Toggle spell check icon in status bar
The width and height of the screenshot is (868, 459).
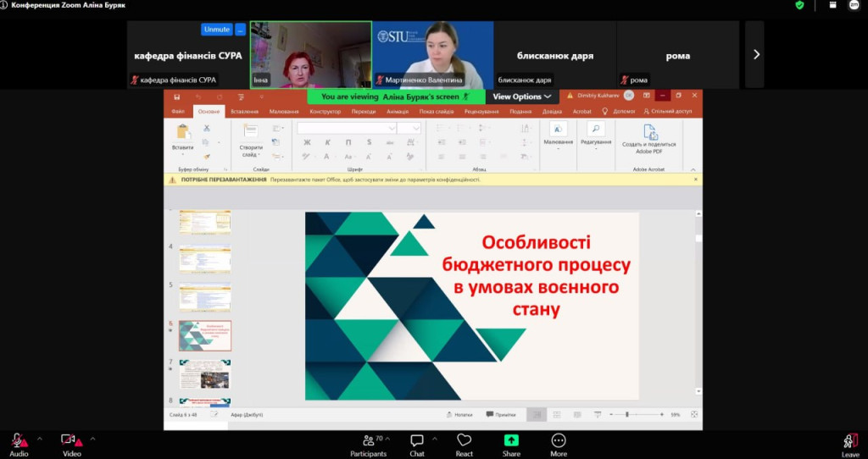tap(214, 414)
